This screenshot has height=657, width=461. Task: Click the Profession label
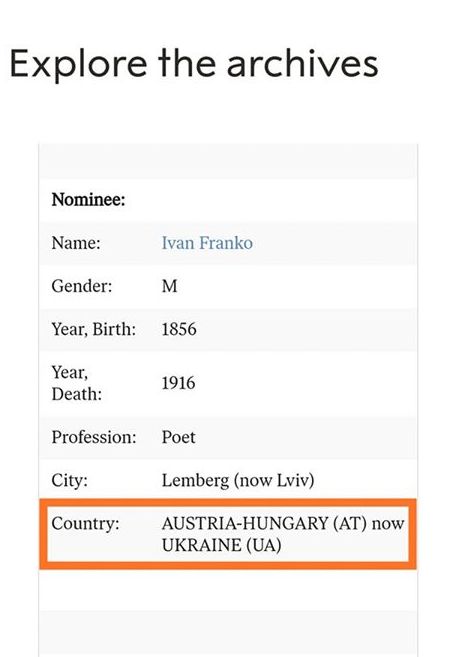point(94,437)
